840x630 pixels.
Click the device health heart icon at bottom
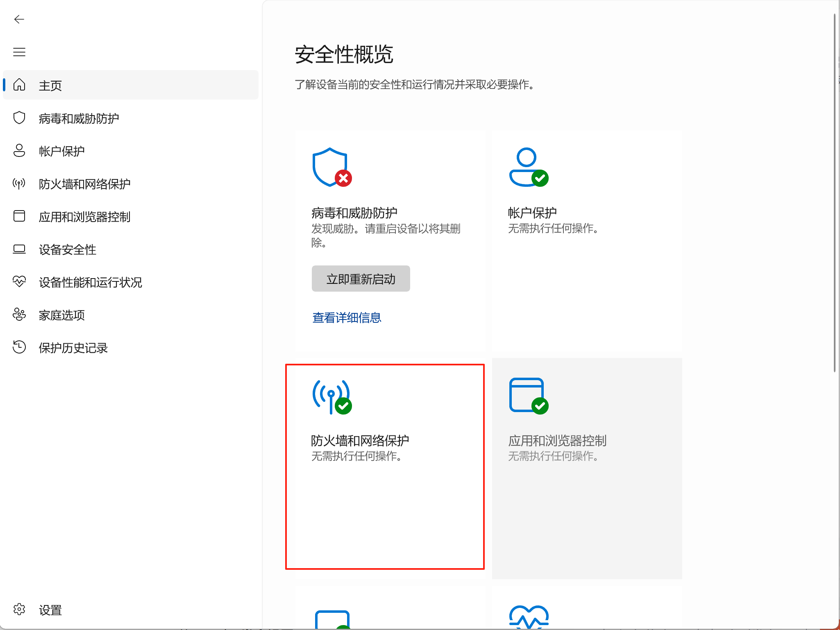click(x=529, y=617)
